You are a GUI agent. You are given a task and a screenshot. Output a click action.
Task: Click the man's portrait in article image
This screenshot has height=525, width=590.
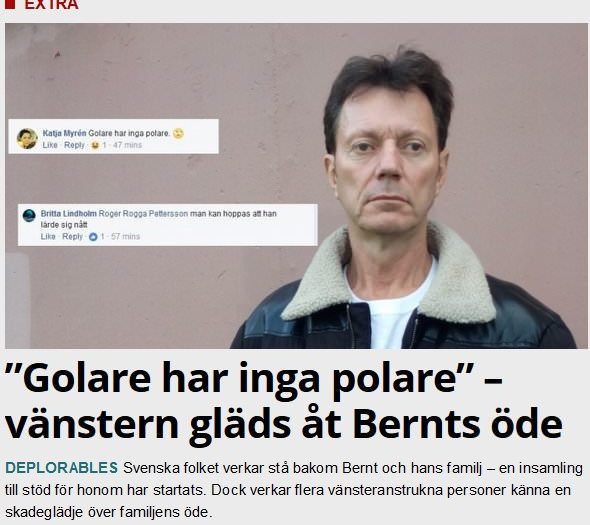tap(403, 199)
